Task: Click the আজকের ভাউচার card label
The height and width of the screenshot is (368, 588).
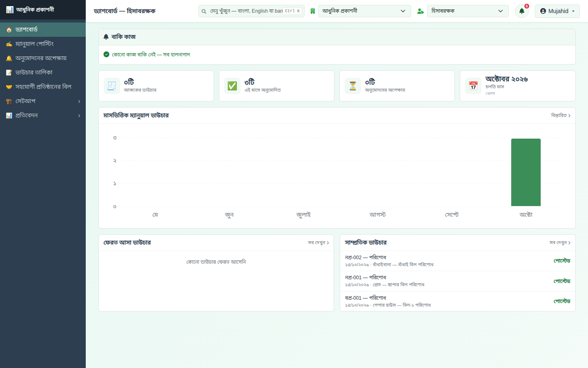Action: point(140,90)
